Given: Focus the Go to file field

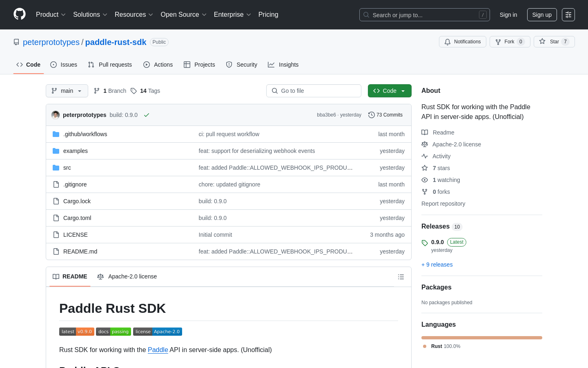Looking at the screenshot, I should (314, 91).
